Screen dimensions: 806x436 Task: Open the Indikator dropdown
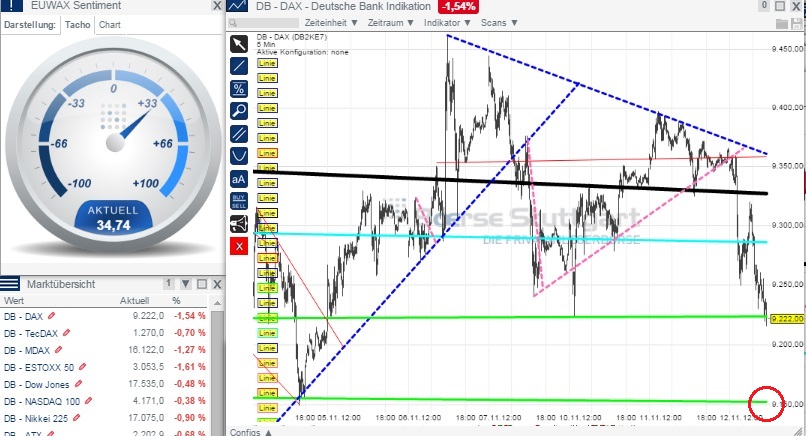tap(447, 23)
